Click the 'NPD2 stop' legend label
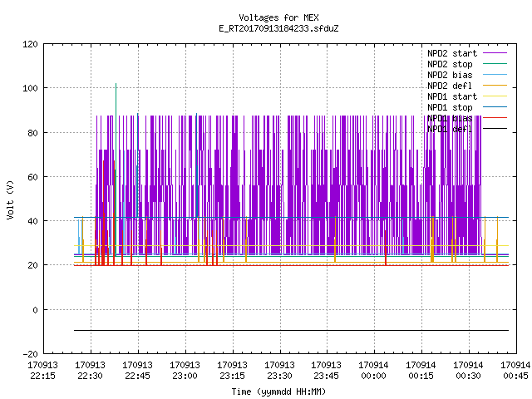Viewport: 532px width, 399px height. click(x=450, y=64)
